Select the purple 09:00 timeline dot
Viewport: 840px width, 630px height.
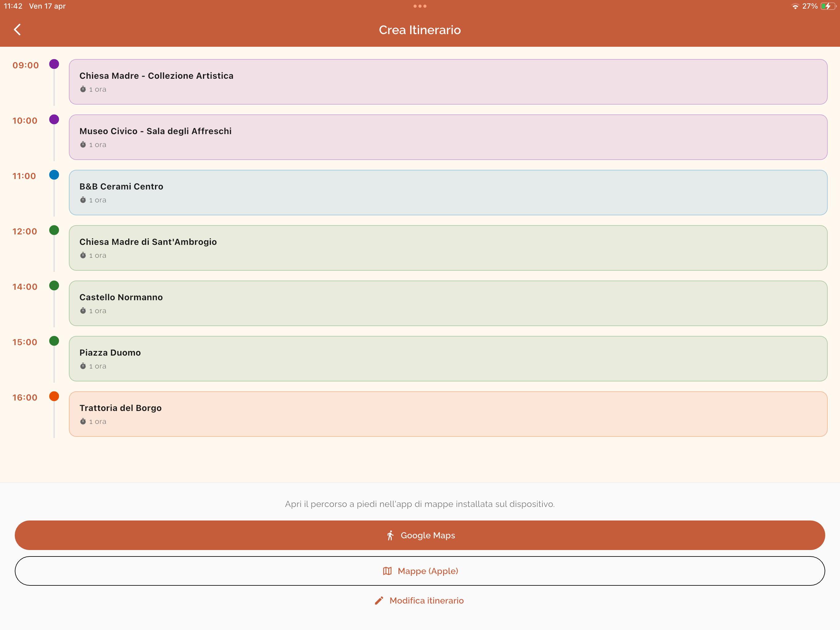pyautogui.click(x=54, y=64)
